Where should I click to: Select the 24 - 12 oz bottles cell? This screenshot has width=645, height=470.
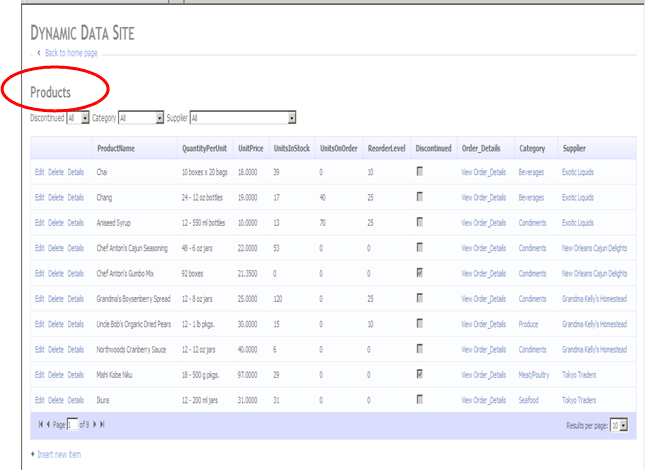pyautogui.click(x=202, y=197)
